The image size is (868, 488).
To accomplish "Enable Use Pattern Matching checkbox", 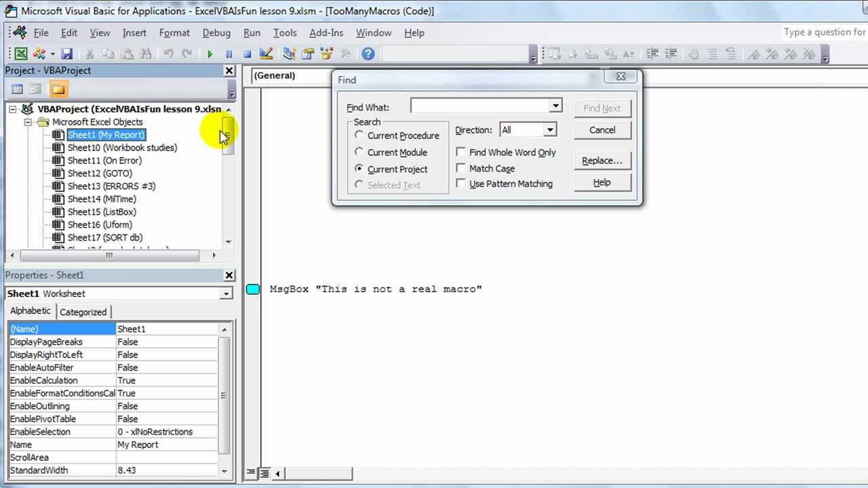I will [461, 184].
